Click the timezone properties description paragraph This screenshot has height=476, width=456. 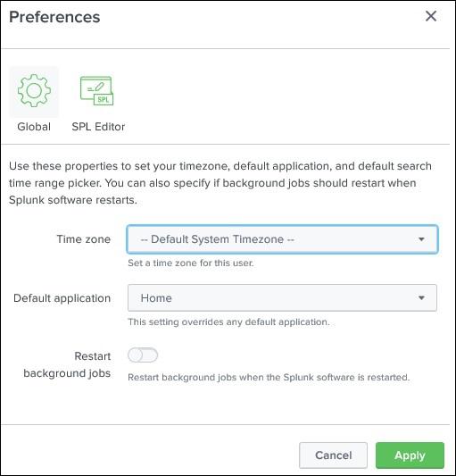(x=220, y=183)
